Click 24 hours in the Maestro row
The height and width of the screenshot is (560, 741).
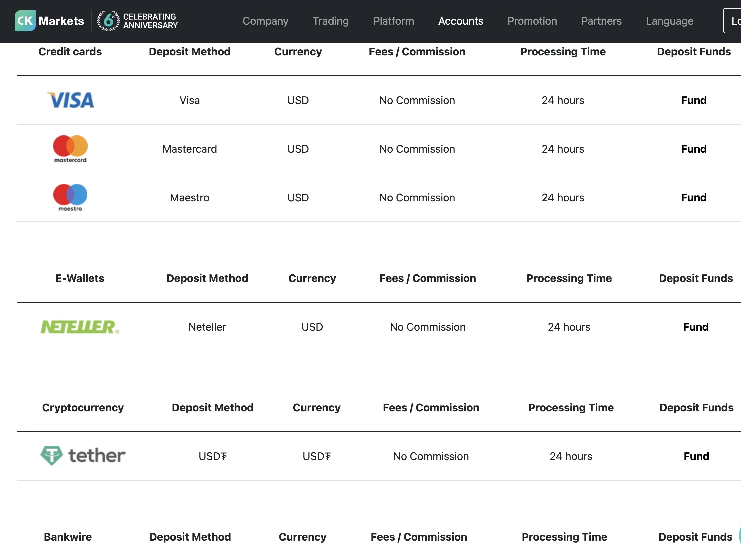click(563, 197)
